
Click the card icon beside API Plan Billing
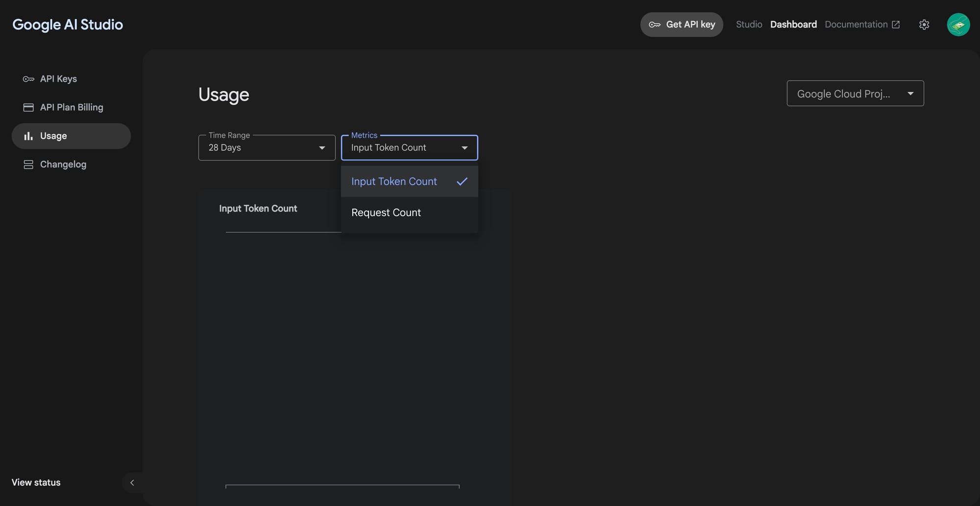pos(28,107)
